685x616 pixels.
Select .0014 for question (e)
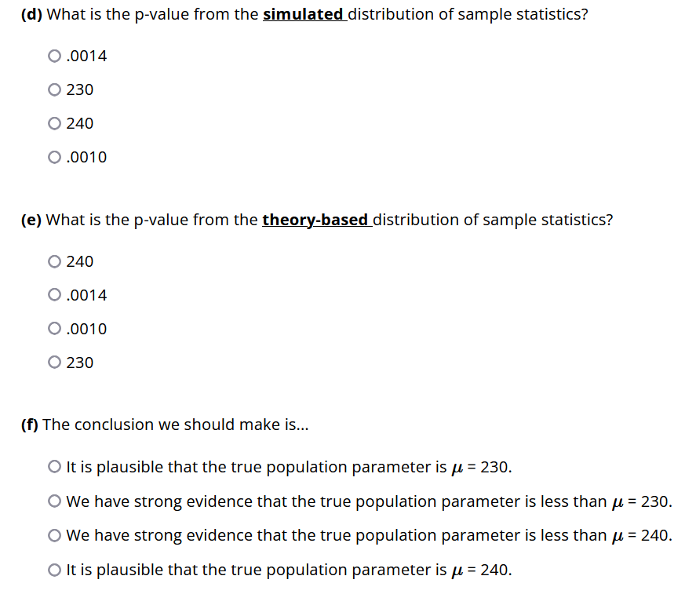pyautogui.click(x=53, y=294)
